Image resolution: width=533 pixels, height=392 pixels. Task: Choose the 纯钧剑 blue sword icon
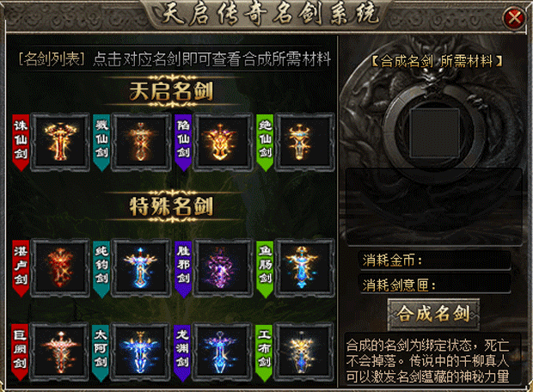coord(141,268)
